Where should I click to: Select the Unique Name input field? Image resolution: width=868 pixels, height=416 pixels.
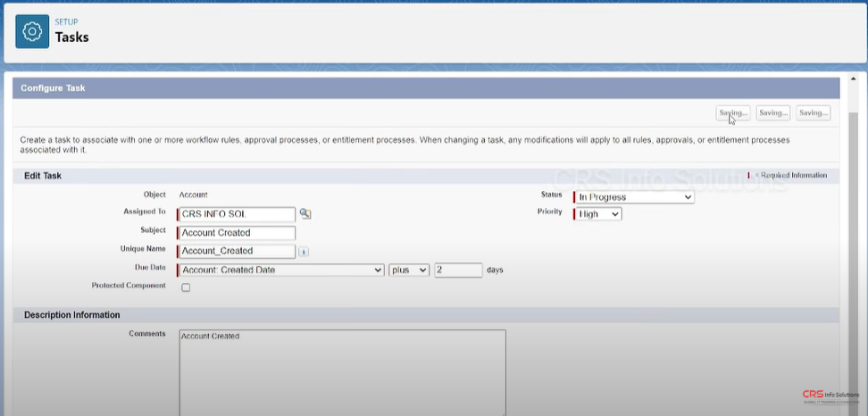coord(238,252)
